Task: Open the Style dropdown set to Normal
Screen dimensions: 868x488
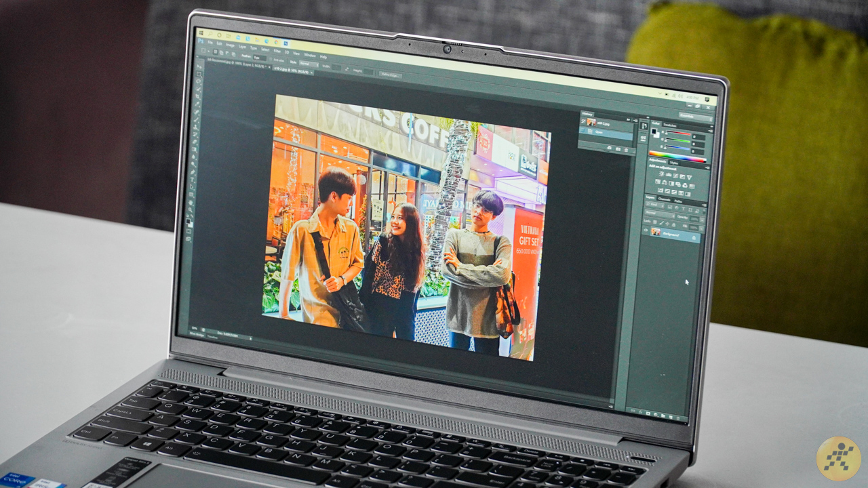Action: [309, 63]
